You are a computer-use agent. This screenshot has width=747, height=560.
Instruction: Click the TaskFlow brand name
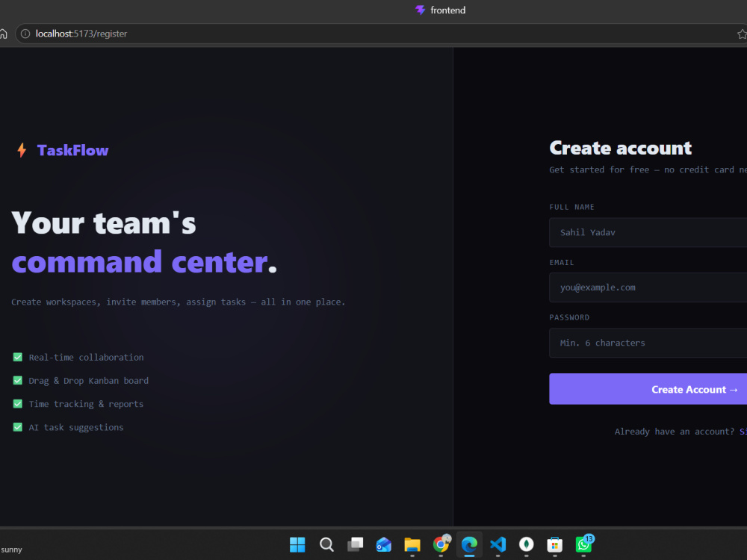73,151
